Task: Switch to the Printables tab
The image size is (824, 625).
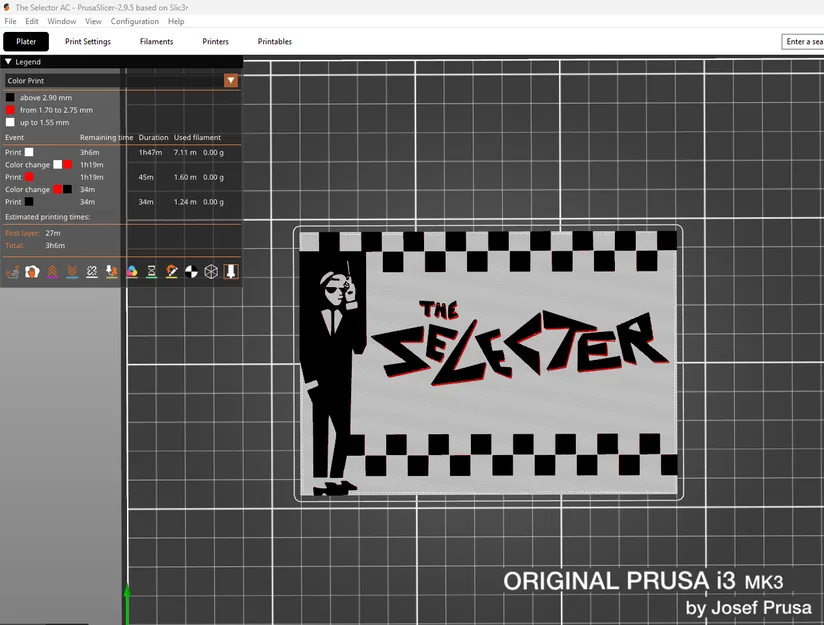Action: click(275, 42)
